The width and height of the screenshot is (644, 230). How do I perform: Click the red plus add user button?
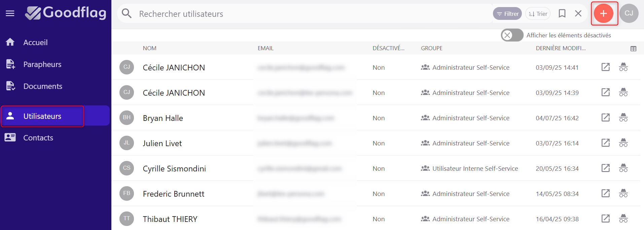604,13
